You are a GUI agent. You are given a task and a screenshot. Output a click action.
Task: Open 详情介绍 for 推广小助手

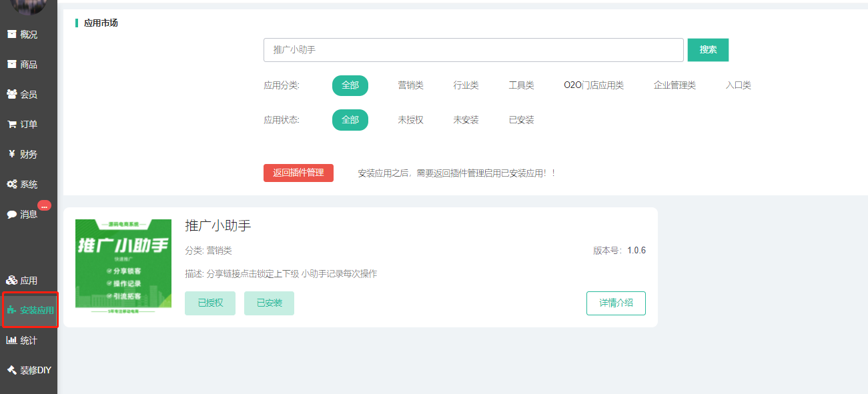(x=616, y=303)
